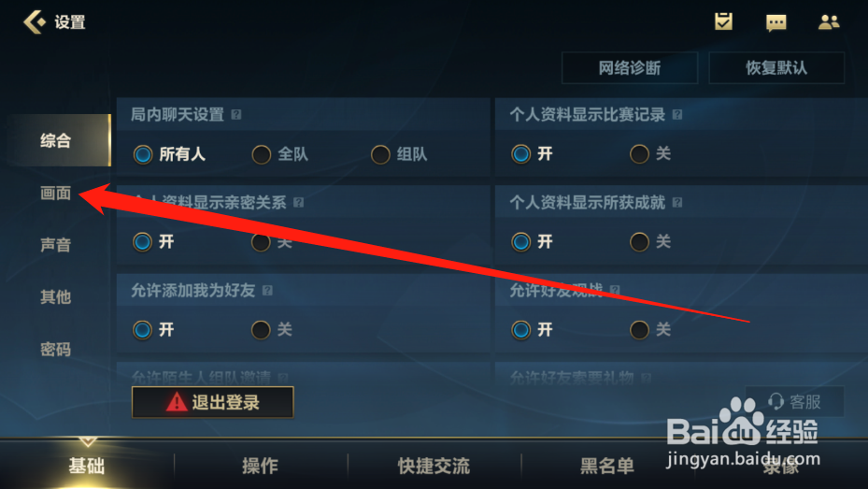Switch to 快捷交流 tab
This screenshot has width=868, height=489.
(434, 466)
